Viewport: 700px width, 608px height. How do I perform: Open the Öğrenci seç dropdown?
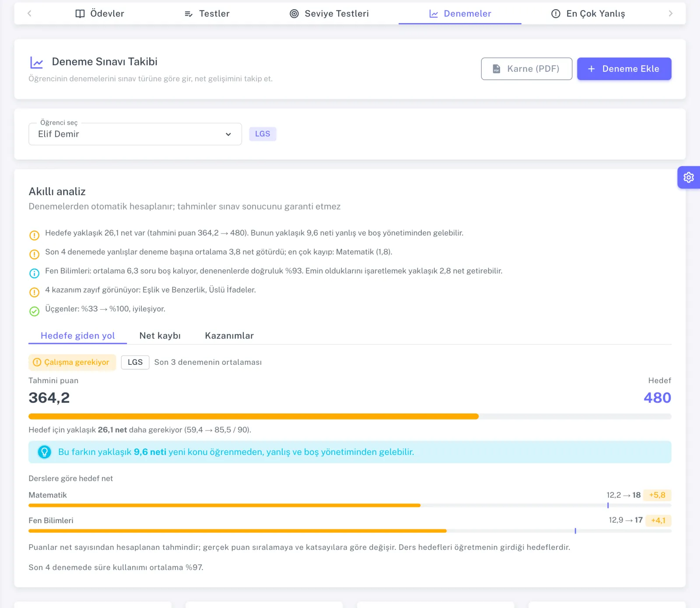[135, 134]
